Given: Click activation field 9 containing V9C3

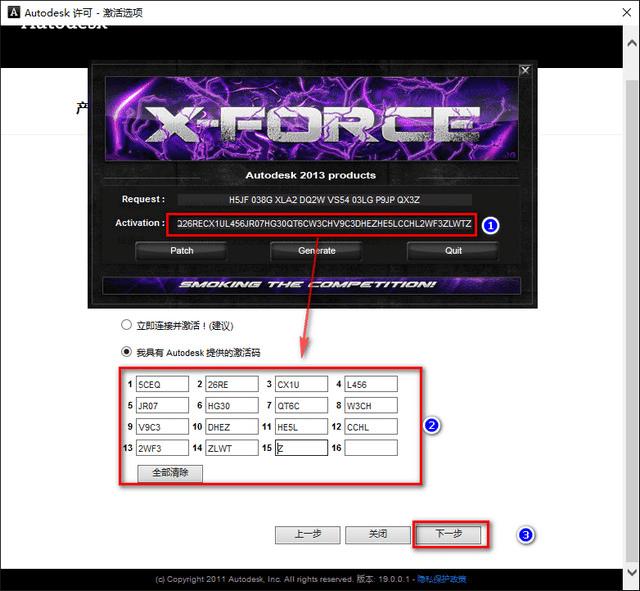Looking at the screenshot, I should coord(162,427).
